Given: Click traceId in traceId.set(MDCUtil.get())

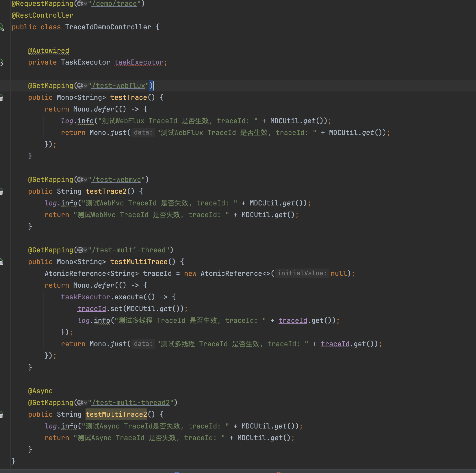Looking at the screenshot, I should coord(92,309).
